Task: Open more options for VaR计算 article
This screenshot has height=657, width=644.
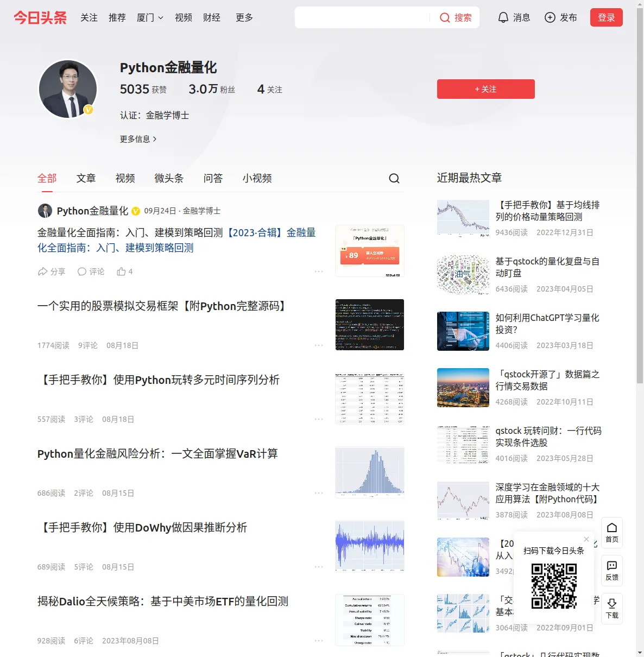Action: (x=319, y=493)
